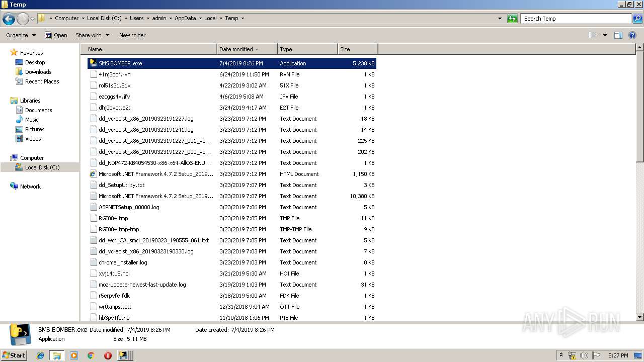Open the address bar history dropdown
This screenshot has width=644, height=362.
pyautogui.click(x=500, y=19)
